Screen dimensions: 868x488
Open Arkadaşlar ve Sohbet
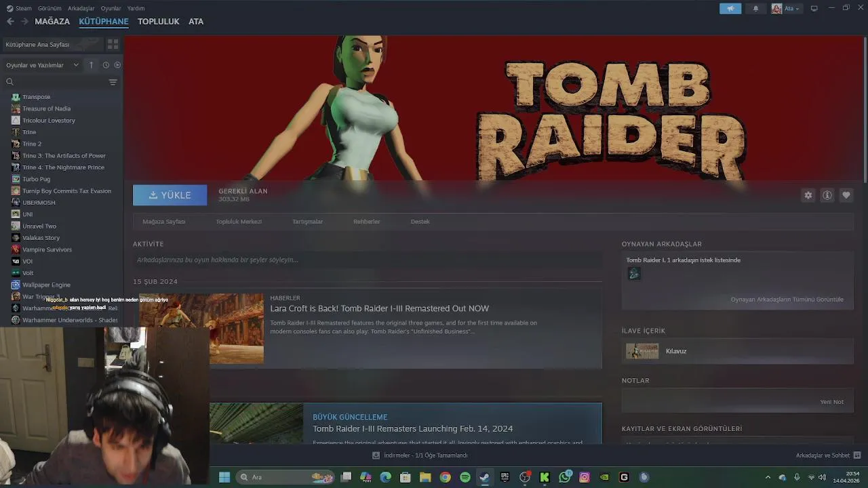(828, 455)
